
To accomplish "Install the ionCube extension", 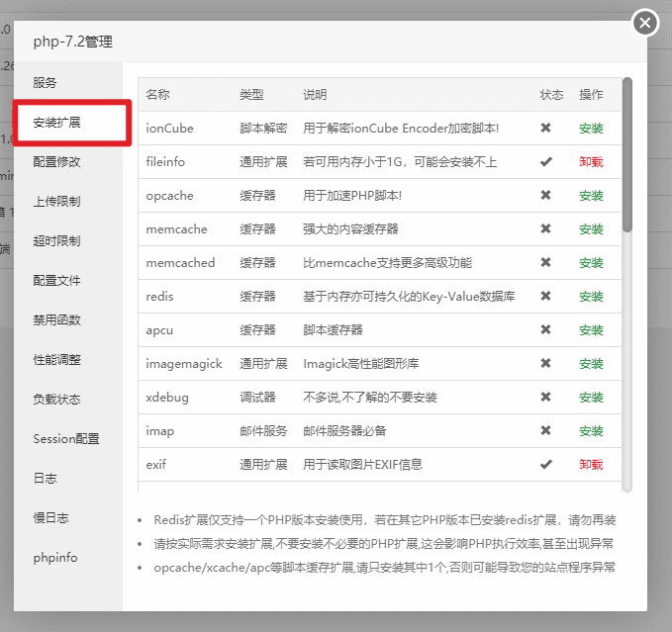I will (591, 129).
